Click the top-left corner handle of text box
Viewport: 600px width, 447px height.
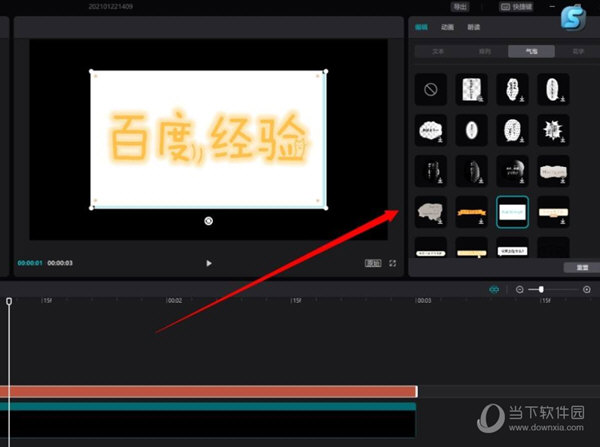(x=91, y=72)
